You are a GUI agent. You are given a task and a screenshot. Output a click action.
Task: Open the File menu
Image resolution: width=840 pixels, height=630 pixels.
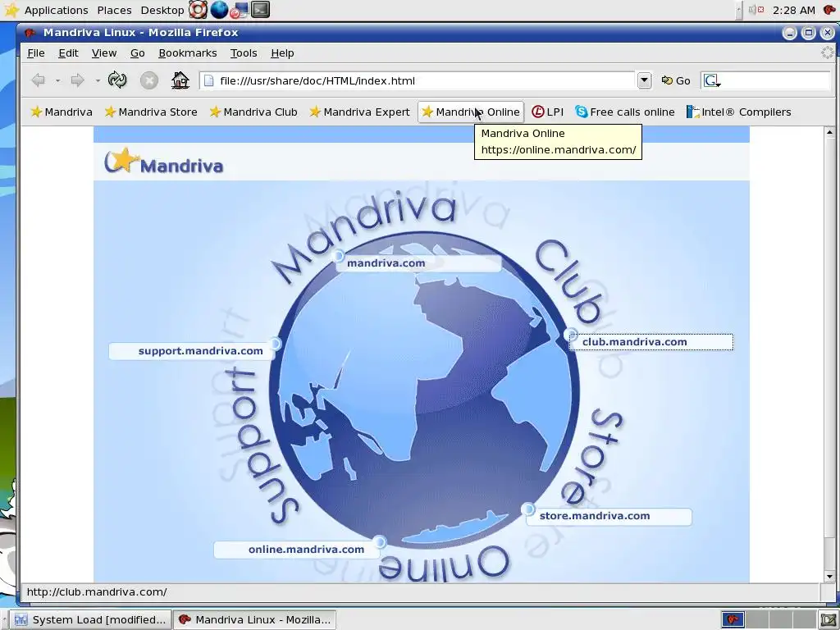[x=36, y=53]
